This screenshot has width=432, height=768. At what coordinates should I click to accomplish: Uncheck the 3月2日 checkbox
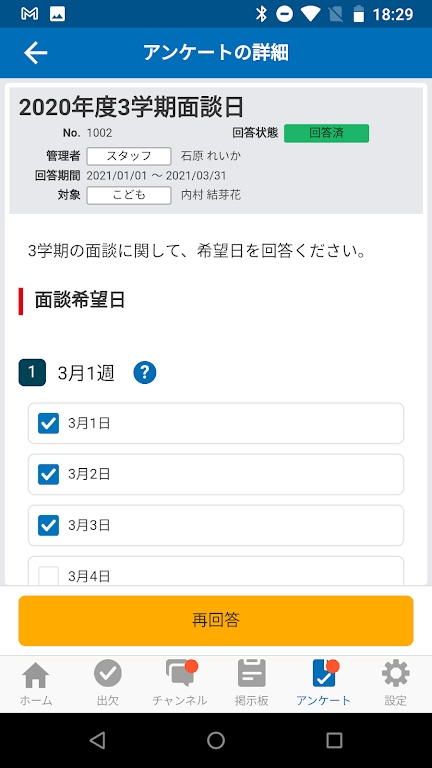[x=48, y=474]
